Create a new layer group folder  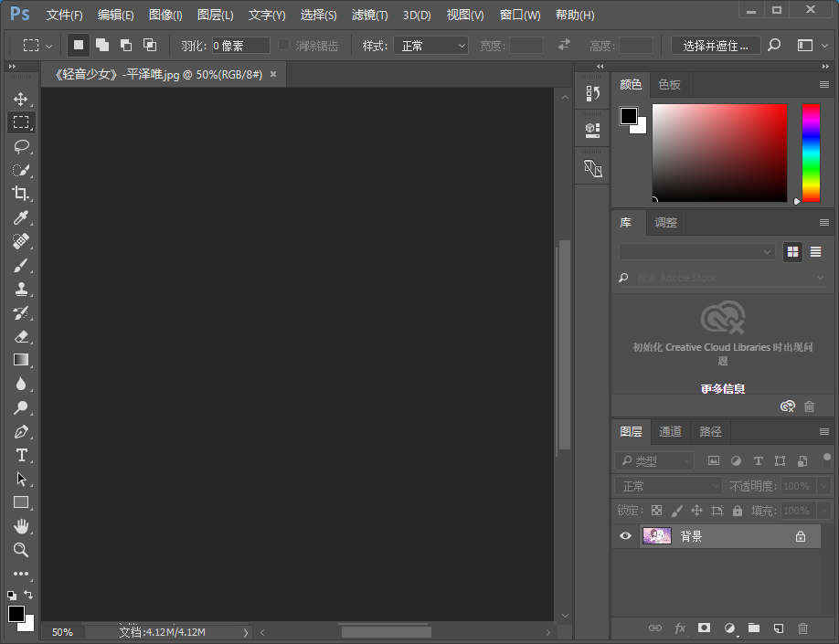tap(753, 628)
